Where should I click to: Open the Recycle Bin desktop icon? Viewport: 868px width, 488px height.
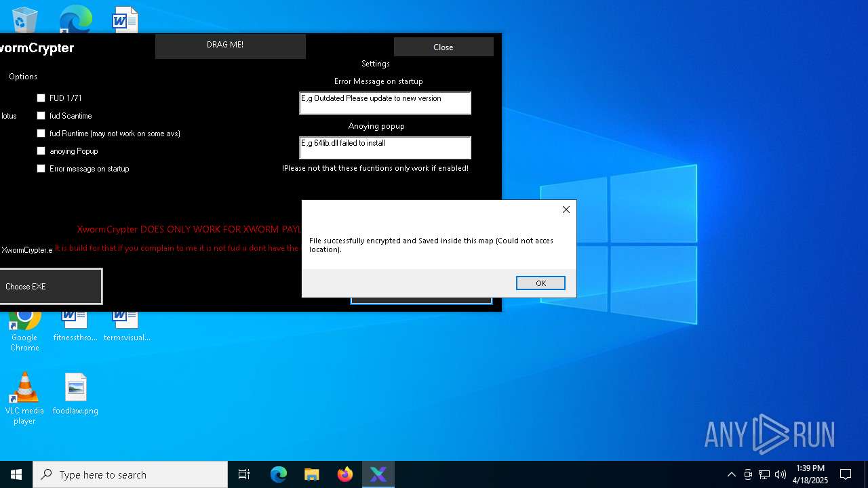click(x=24, y=19)
